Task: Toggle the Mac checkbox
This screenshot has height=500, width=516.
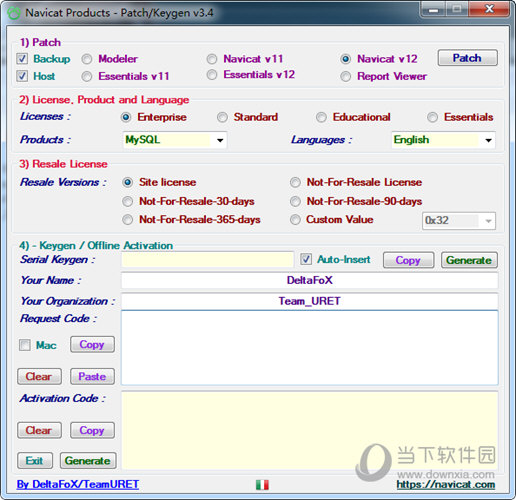Action: click(25, 345)
